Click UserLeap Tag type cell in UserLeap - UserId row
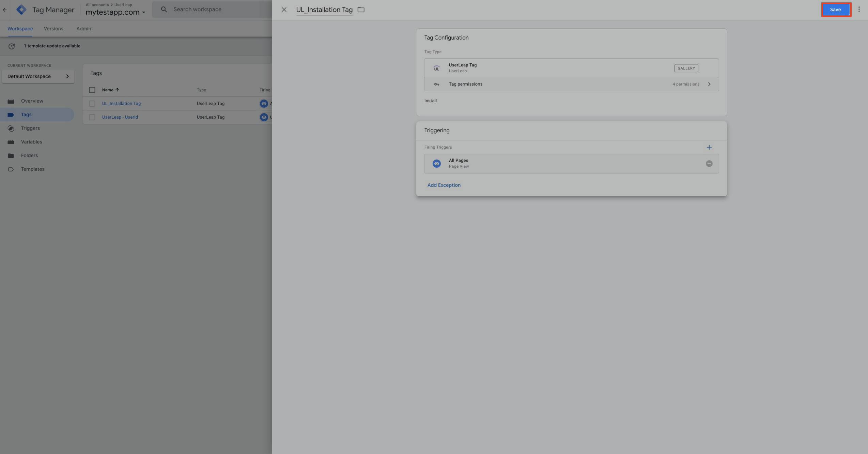The width and height of the screenshot is (868, 454). [211, 117]
